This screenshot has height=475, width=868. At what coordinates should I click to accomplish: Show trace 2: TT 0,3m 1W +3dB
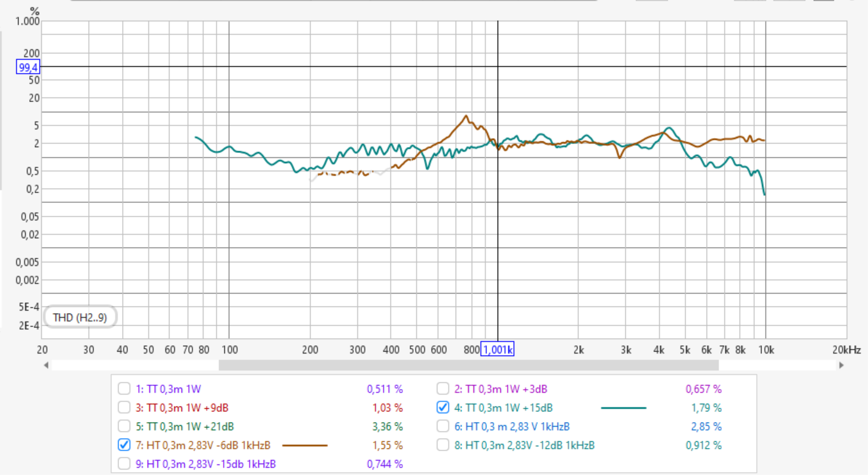(x=443, y=389)
